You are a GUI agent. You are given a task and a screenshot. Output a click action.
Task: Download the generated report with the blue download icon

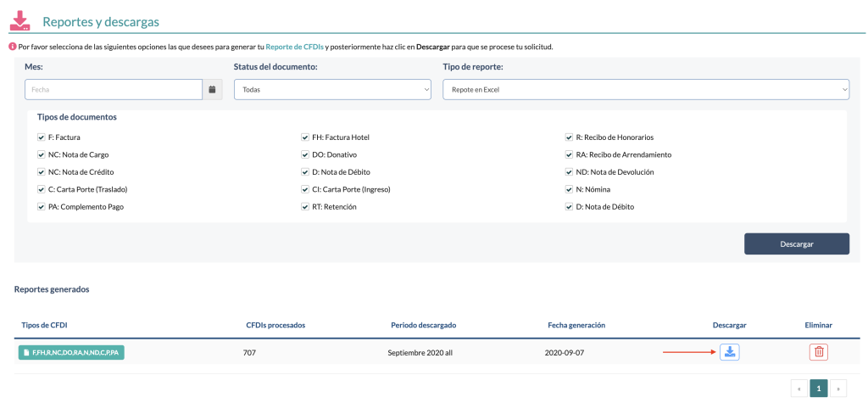[x=729, y=352]
